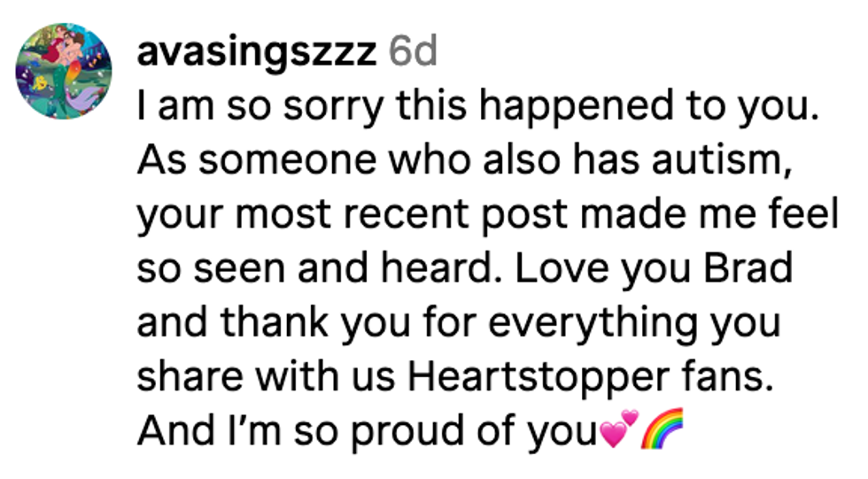
Task: Click the line starting "your most recent post"
Action: coord(354,215)
